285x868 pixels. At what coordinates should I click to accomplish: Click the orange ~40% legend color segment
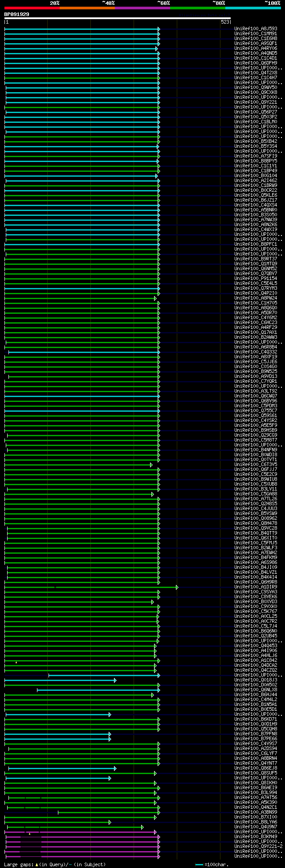87,8
